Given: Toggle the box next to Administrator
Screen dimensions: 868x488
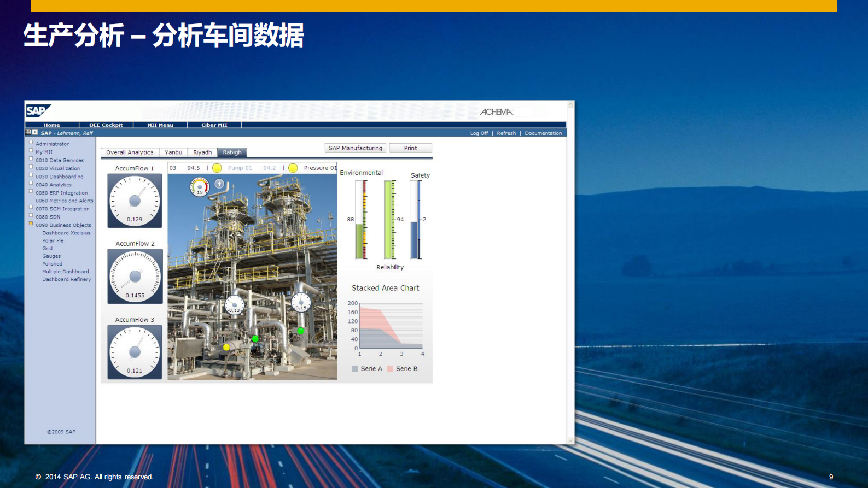Looking at the screenshot, I should pos(31,142).
